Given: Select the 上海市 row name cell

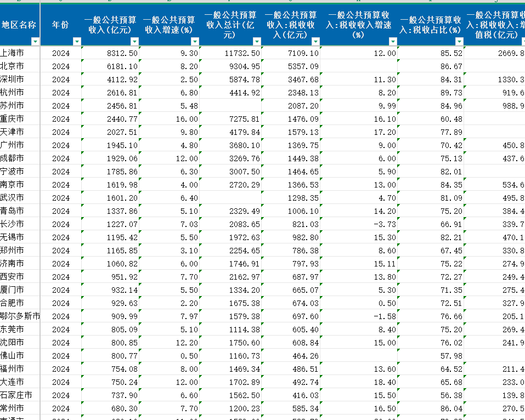Looking at the screenshot, I should 20,53.
